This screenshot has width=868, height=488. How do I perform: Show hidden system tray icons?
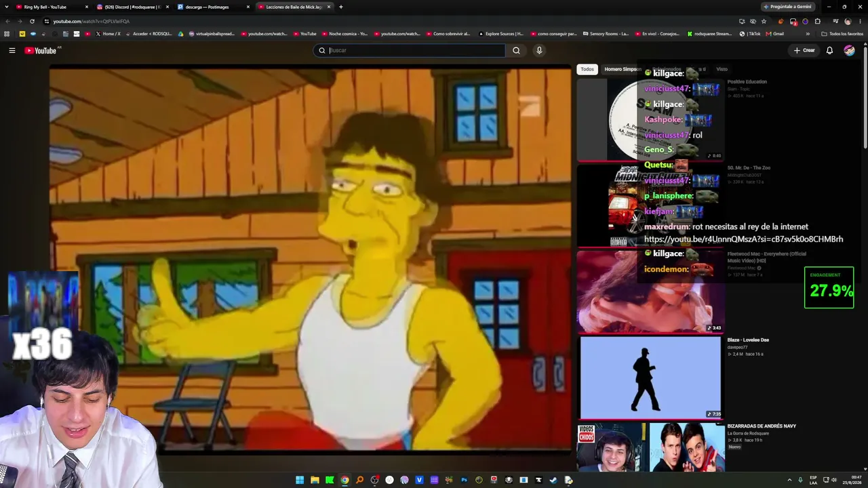click(789, 480)
